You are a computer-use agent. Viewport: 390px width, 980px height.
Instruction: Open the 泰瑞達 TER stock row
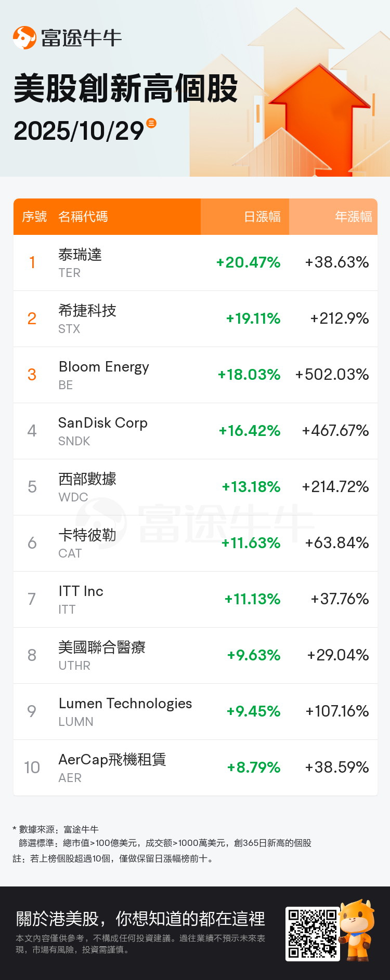(x=195, y=263)
